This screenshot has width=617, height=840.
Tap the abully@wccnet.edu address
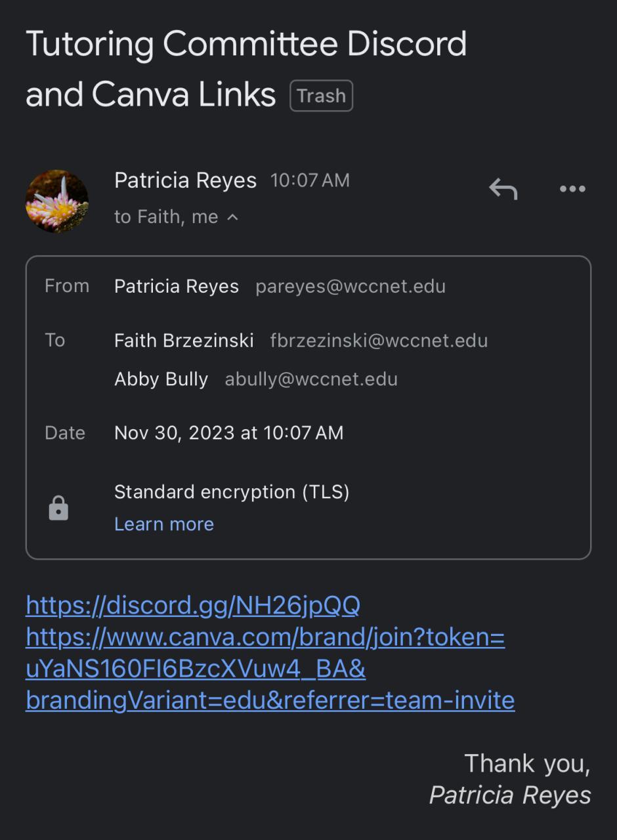click(311, 379)
